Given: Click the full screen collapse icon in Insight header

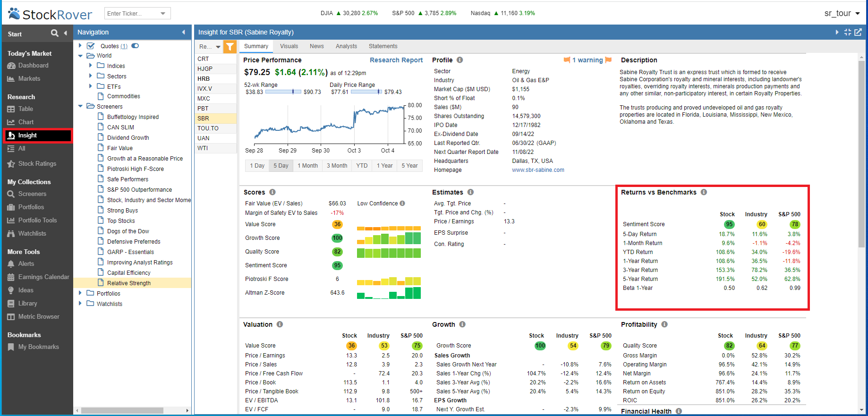Looking at the screenshot, I should [848, 32].
